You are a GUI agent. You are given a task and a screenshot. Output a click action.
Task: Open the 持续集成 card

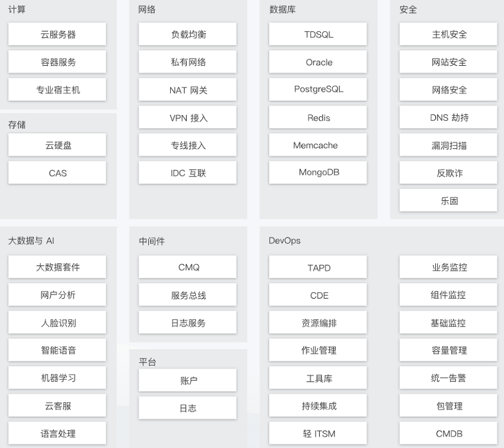pyautogui.click(x=318, y=405)
